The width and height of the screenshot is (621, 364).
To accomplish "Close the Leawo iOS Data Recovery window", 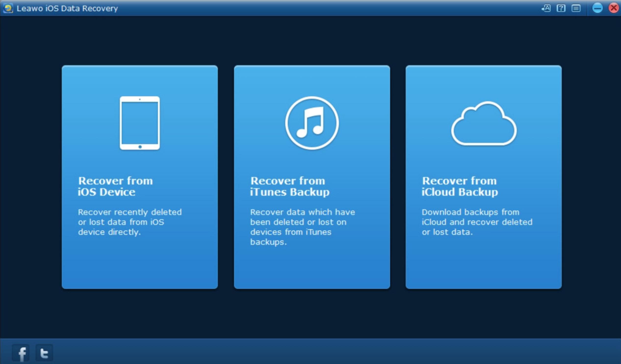I will point(614,8).
